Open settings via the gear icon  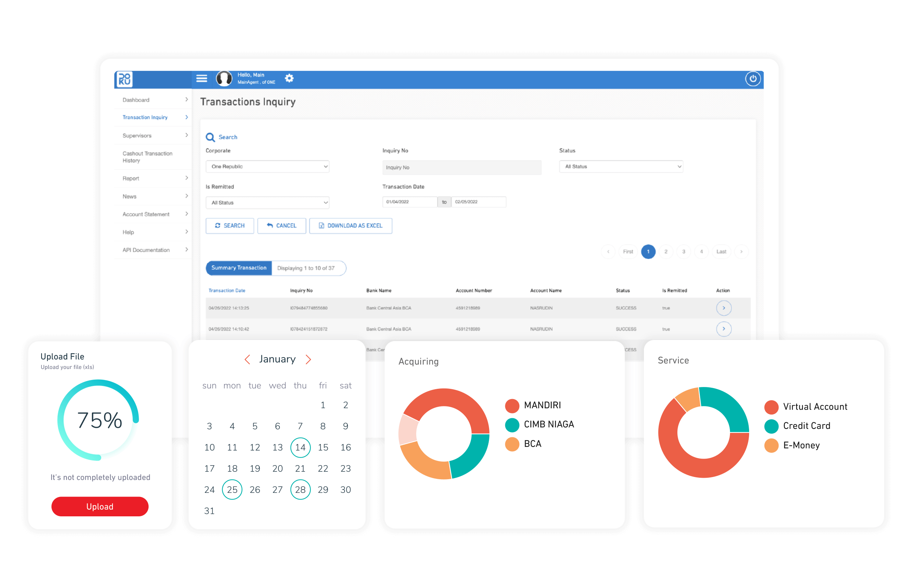pyautogui.click(x=289, y=78)
